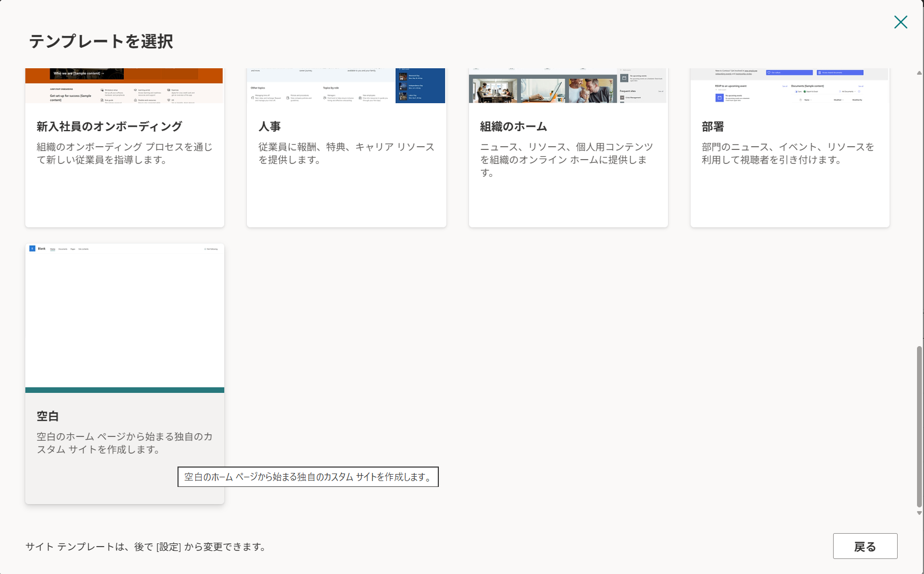The height and width of the screenshot is (574, 924).
Task: Click the 戻る button
Action: (865, 546)
